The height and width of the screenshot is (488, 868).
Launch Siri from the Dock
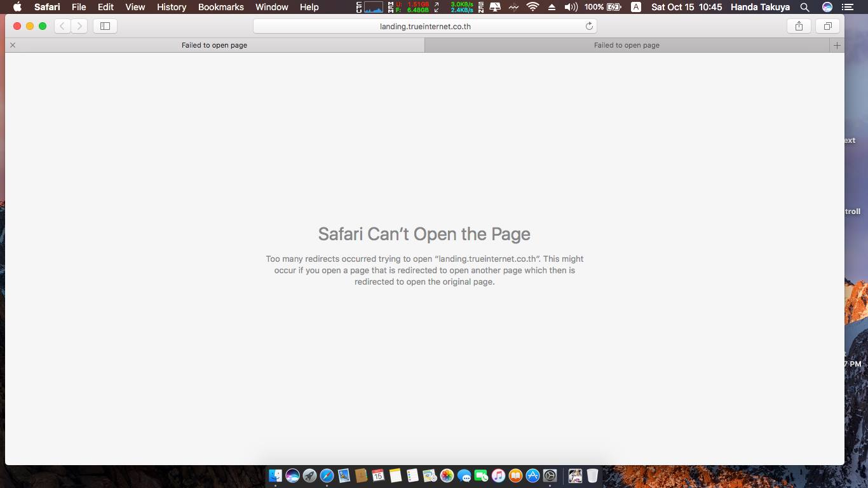click(292, 475)
